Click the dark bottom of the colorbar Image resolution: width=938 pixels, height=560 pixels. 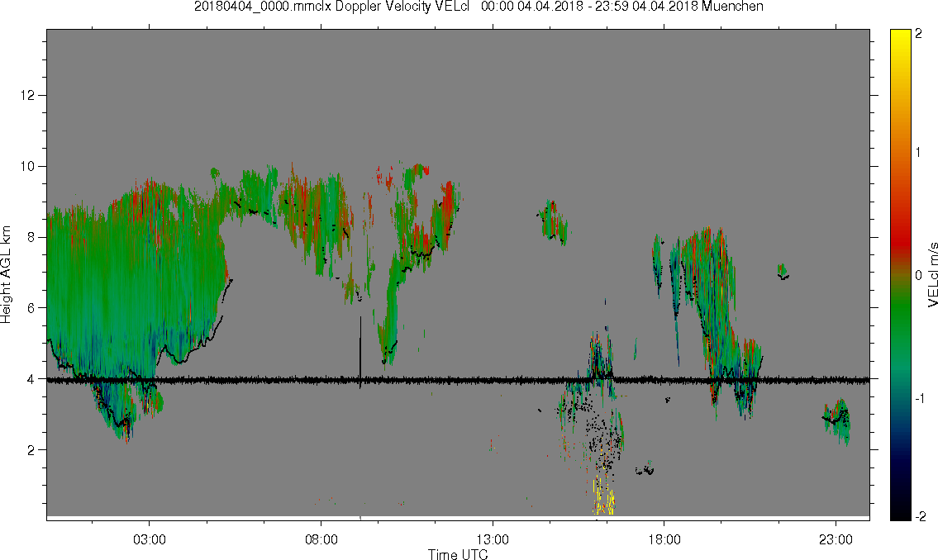(900, 508)
